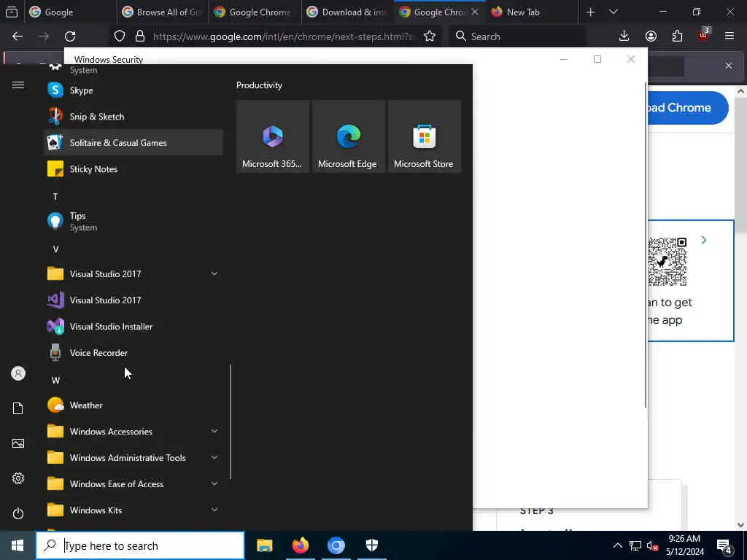Click next arrow beside QR code
The image size is (747, 560).
(704, 240)
